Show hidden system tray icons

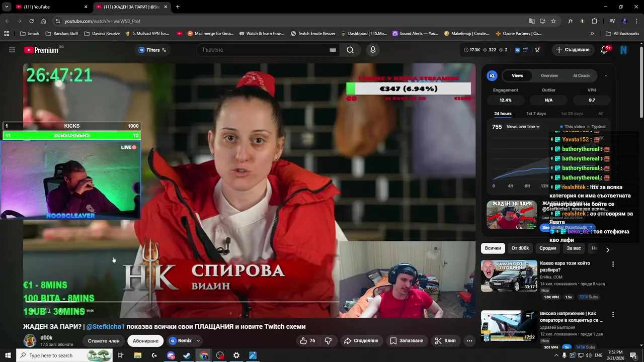556,355
